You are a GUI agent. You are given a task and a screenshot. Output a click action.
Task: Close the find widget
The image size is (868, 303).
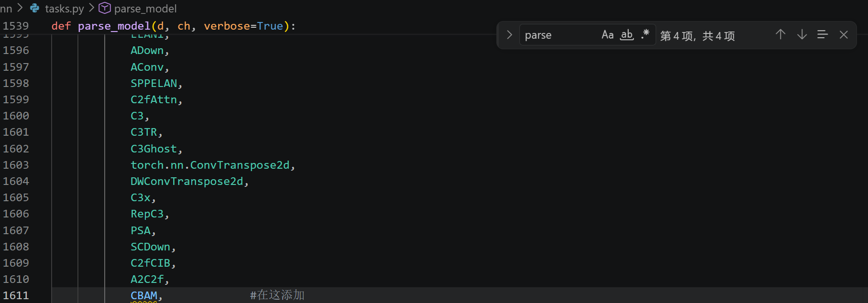click(844, 34)
